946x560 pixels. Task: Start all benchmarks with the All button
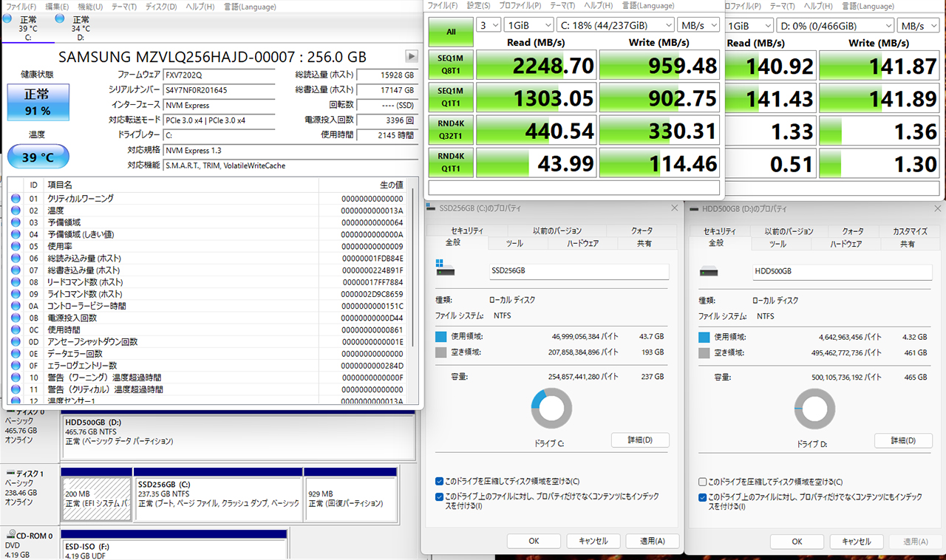[x=450, y=32]
